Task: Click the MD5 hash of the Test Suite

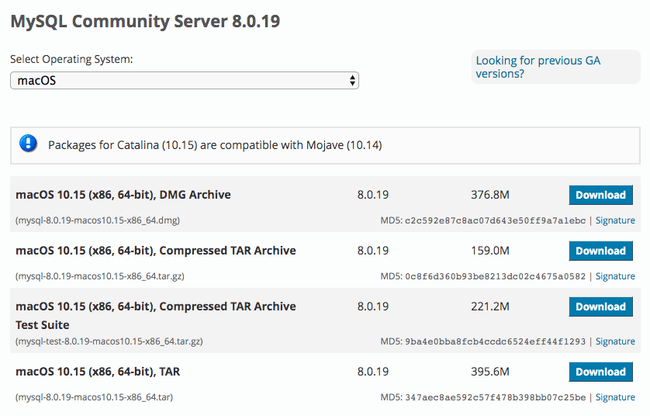Action: tap(496, 341)
